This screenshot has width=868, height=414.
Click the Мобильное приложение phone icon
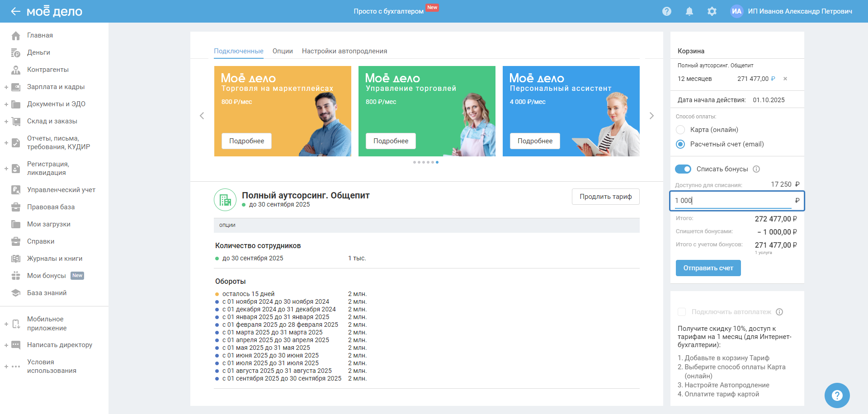pos(16,324)
